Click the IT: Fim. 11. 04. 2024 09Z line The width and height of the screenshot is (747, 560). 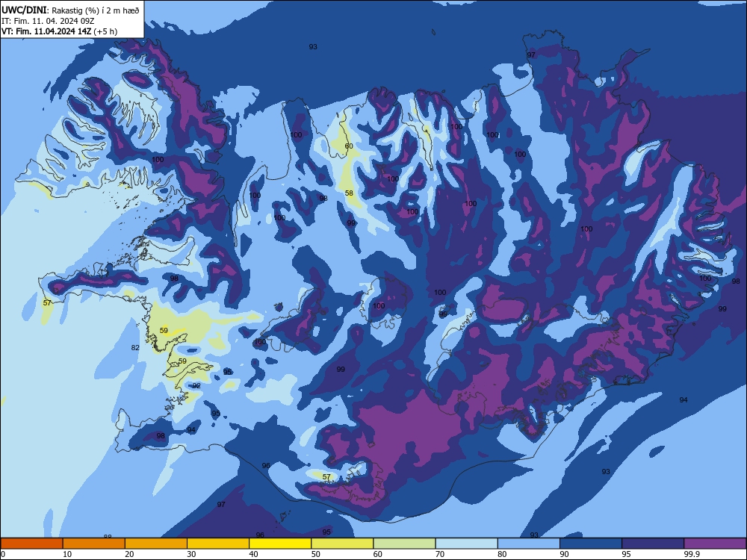coord(48,21)
